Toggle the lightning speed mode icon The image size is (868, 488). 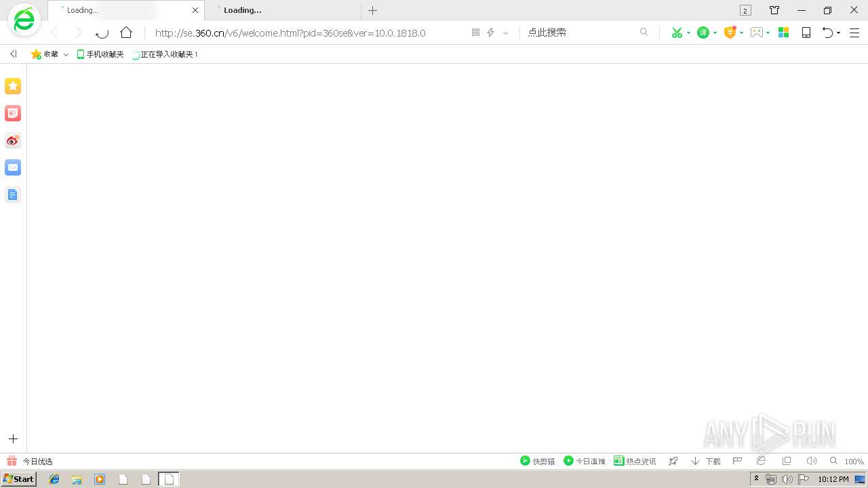coord(491,33)
